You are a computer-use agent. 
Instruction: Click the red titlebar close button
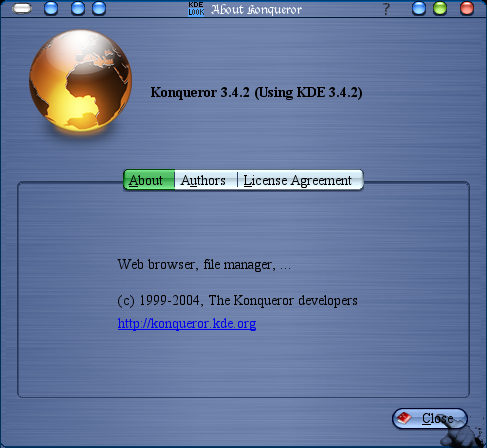tap(467, 9)
